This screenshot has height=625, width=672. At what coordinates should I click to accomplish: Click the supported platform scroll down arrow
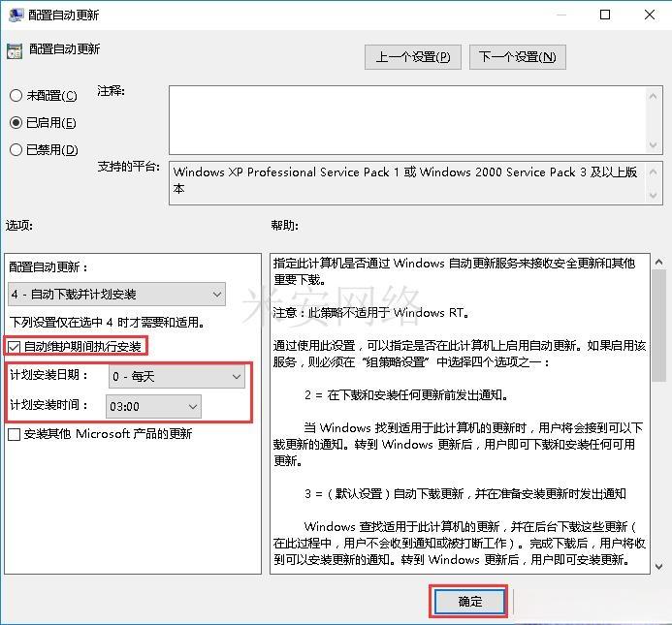coord(653,196)
